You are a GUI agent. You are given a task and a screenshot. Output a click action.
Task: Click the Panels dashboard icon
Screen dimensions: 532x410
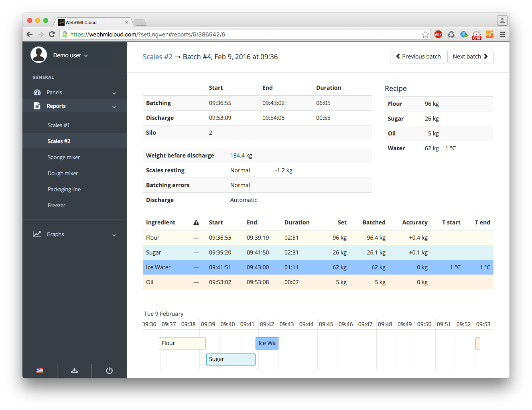pyautogui.click(x=37, y=92)
